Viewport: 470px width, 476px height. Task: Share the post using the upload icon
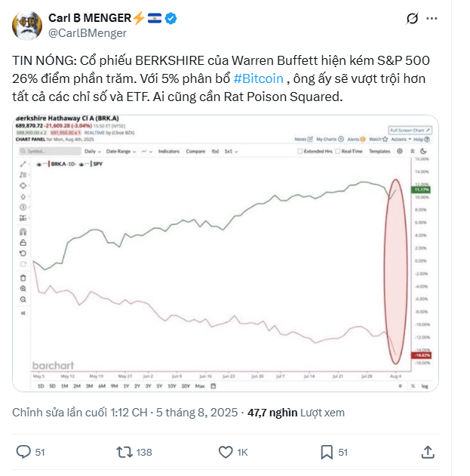[428, 452]
